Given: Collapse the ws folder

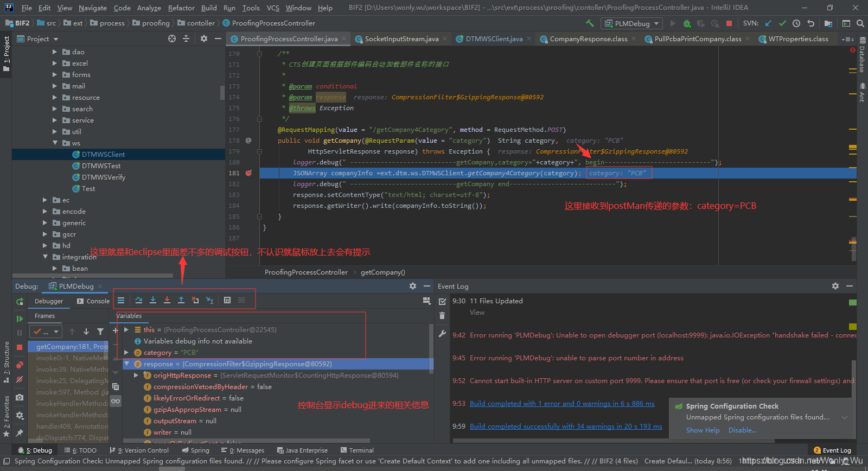Looking at the screenshot, I should point(55,143).
